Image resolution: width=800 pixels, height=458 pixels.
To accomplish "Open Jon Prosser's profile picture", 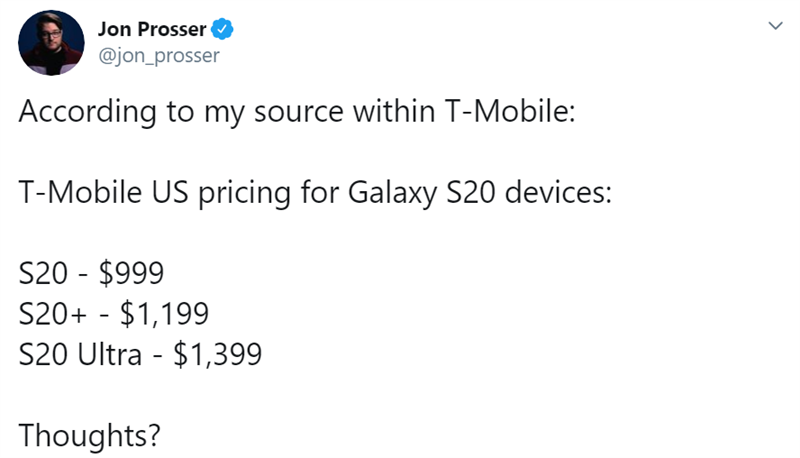I will tap(51, 43).
